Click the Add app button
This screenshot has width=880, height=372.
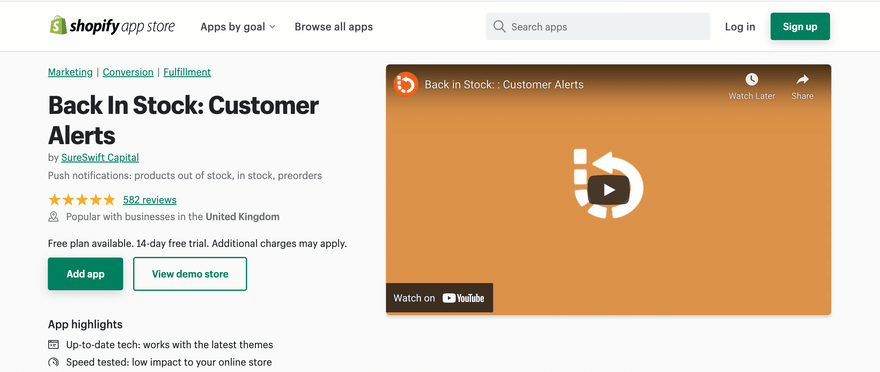click(85, 274)
